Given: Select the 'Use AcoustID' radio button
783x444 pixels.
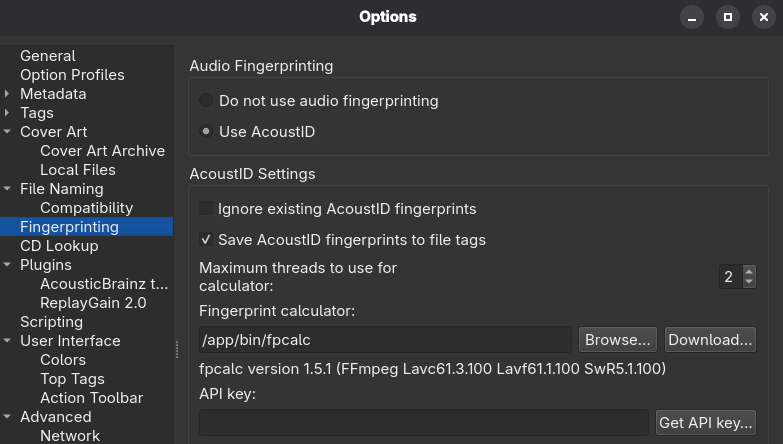Looking at the screenshot, I should coord(206,132).
